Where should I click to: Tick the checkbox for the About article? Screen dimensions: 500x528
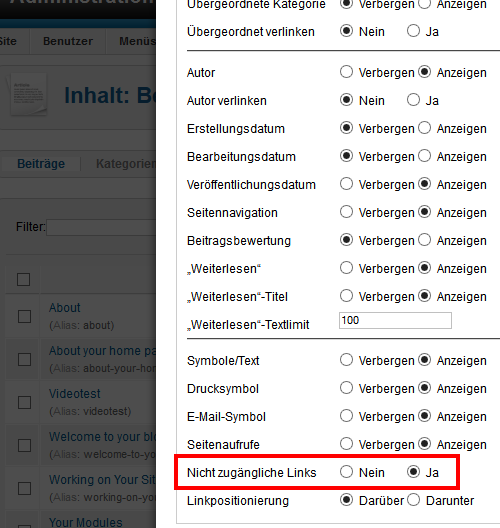24,317
